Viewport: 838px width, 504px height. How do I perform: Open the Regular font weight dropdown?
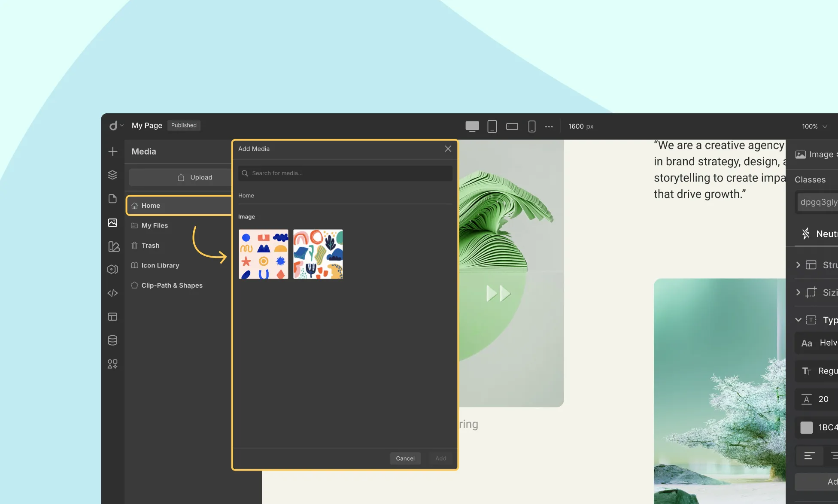pos(817,371)
